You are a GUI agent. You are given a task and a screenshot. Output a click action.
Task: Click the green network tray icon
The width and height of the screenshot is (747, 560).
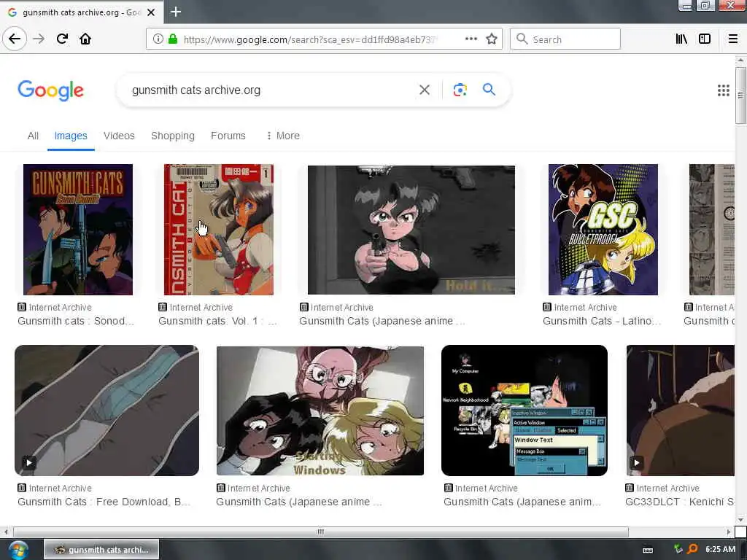pos(678,550)
